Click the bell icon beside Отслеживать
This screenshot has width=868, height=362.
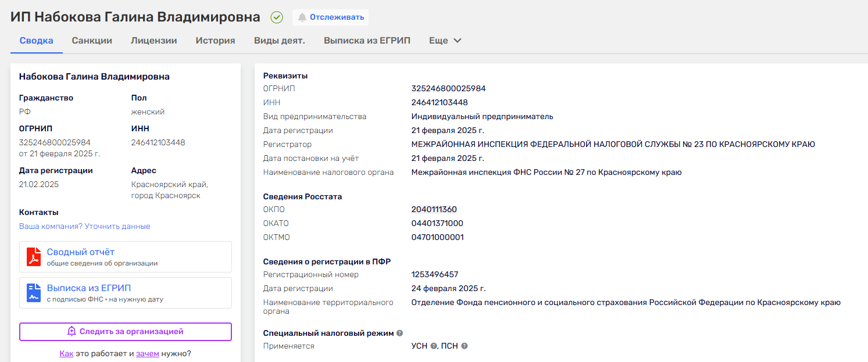(x=302, y=17)
